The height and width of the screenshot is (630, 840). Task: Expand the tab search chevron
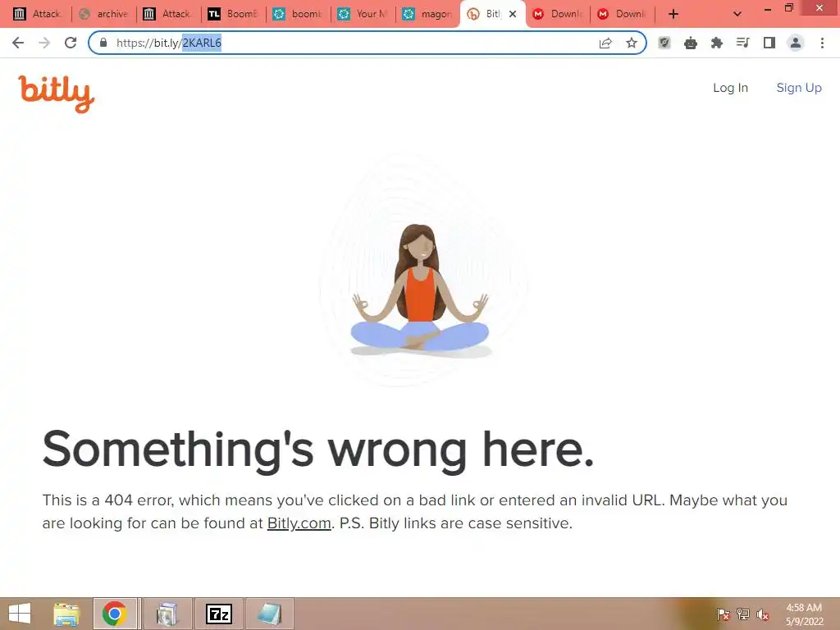tap(737, 14)
